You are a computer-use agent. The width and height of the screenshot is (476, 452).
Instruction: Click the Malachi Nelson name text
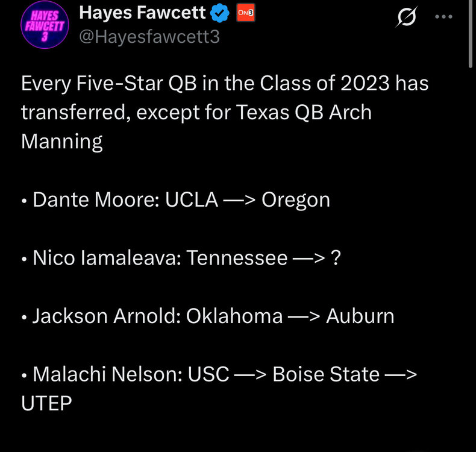[107, 374]
